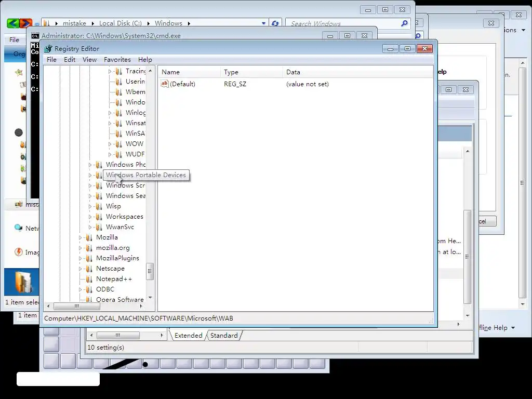Select the Notepad++ key folder icon
This screenshot has width=532, height=399.
click(x=89, y=279)
